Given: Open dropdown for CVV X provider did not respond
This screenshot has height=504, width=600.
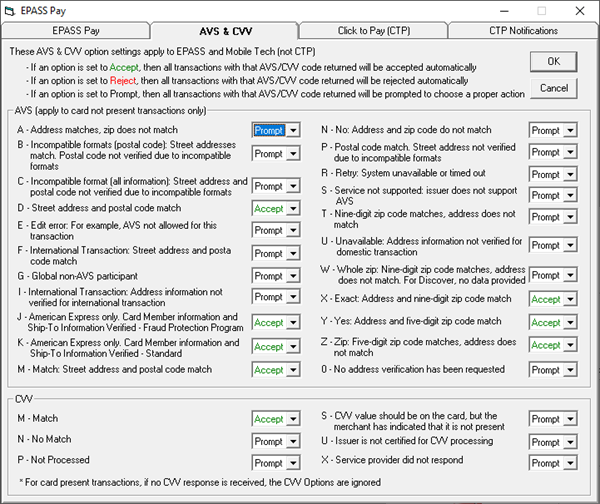Looking at the screenshot, I should click(x=570, y=463).
